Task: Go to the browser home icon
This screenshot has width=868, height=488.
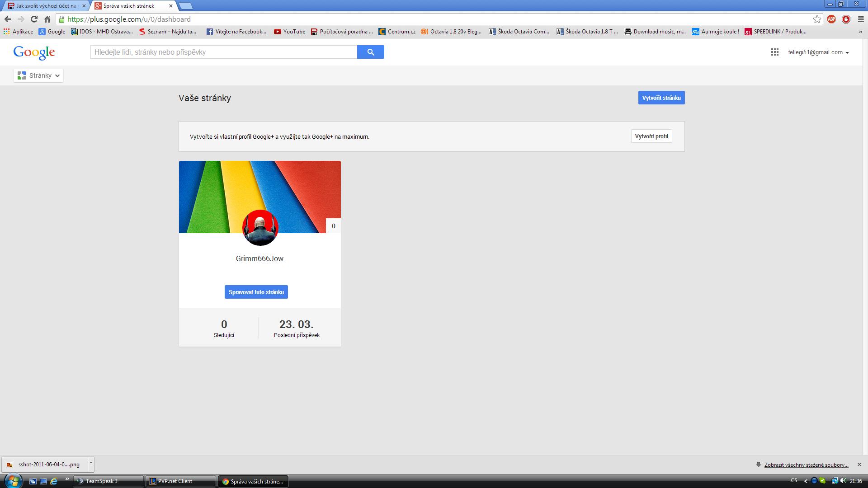Action: [x=47, y=19]
